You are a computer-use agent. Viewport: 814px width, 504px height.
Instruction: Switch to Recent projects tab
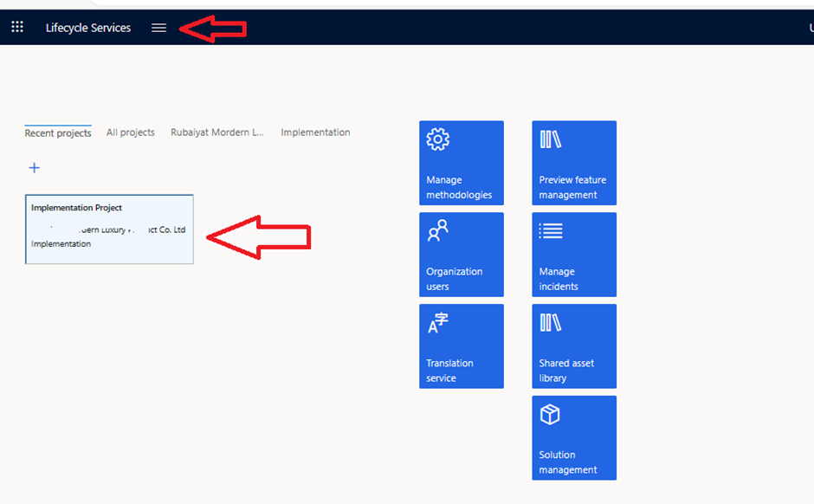pos(58,132)
